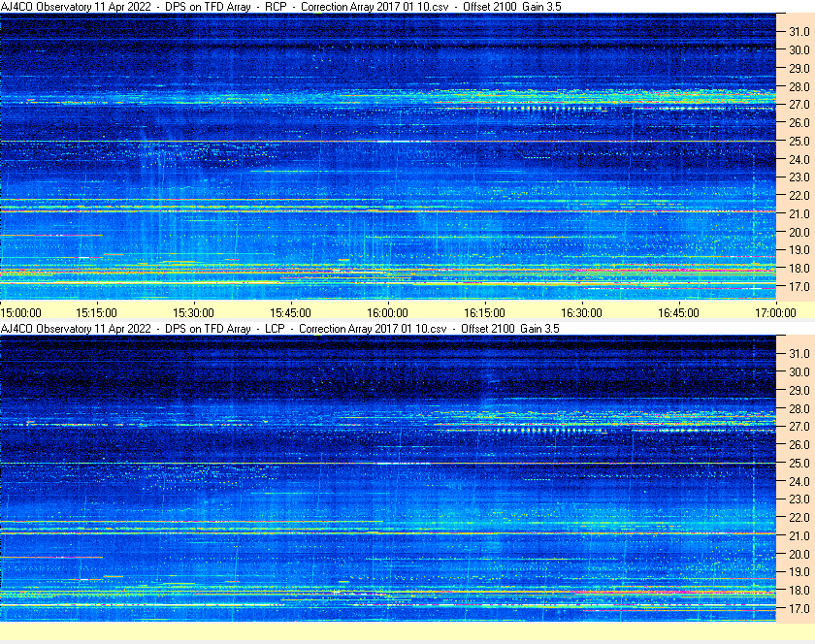
Task: Pick 29.0 frequency label on LCP plot
Action: click(799, 390)
